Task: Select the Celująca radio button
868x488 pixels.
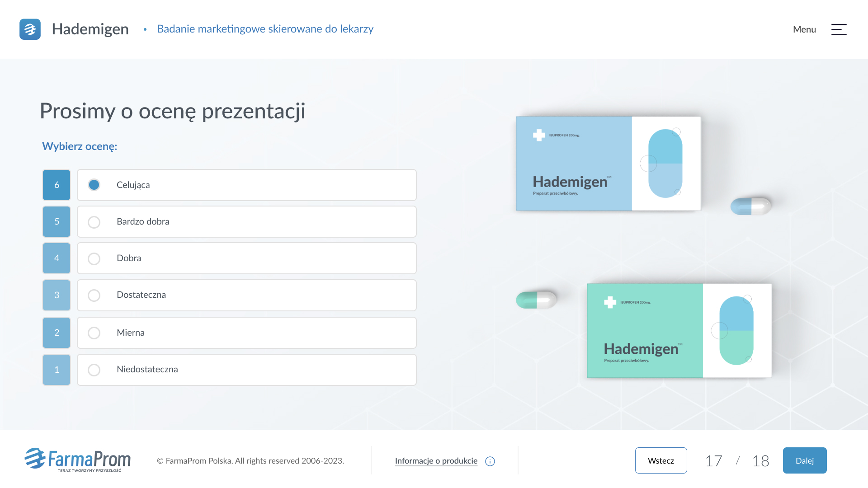Action: pos(94,185)
